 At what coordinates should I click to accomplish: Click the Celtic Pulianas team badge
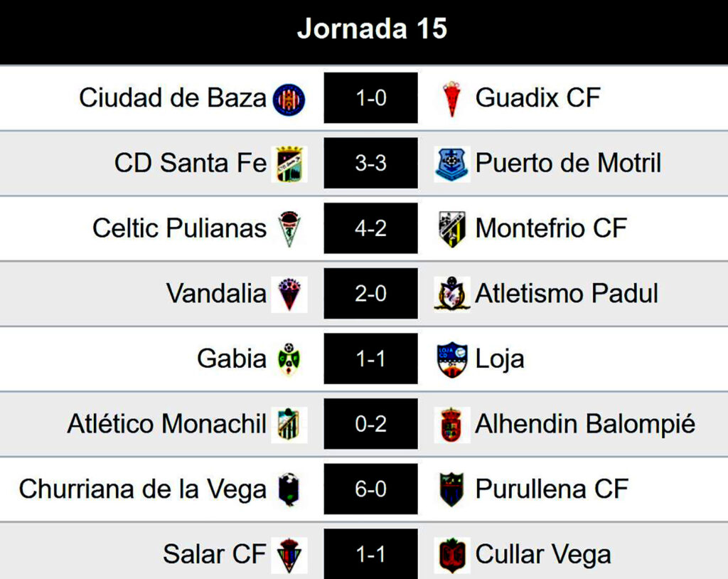pyautogui.click(x=289, y=229)
